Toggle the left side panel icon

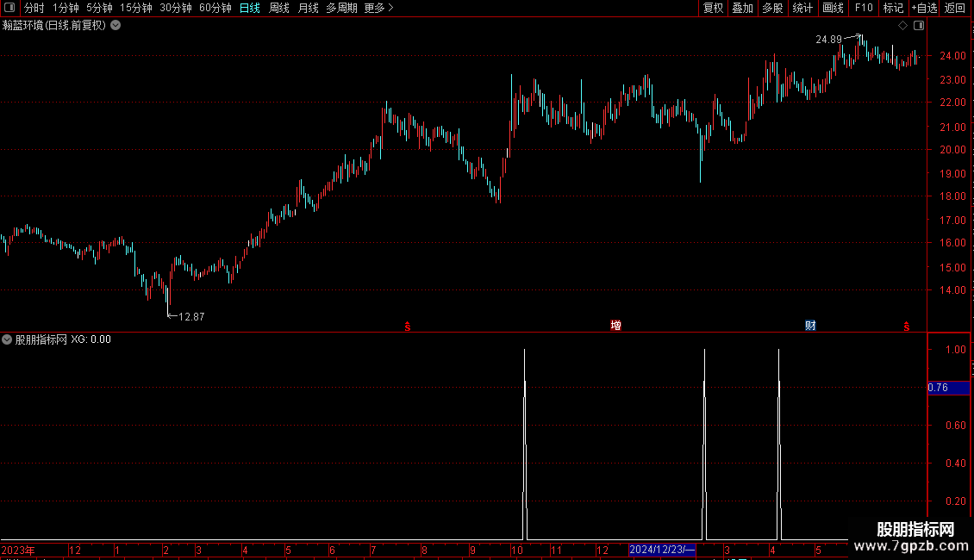[x=9, y=8]
